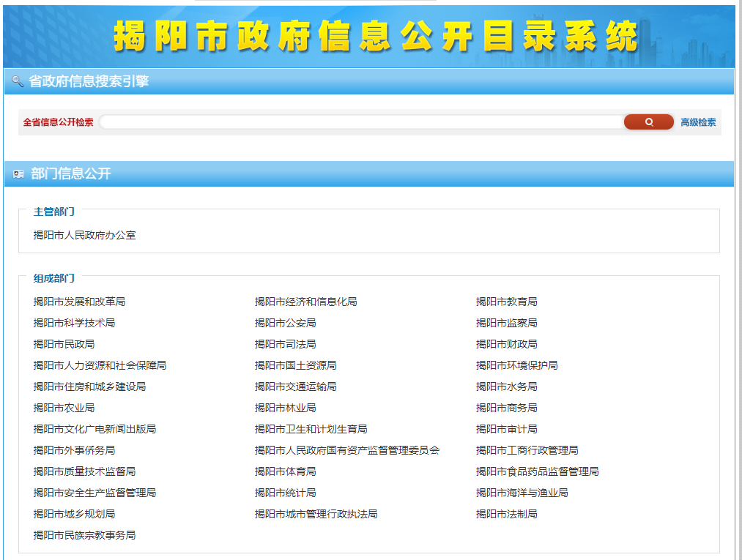Open 揭阳市安全生产监督管理局 link
Image resolution: width=742 pixels, height=560 pixels.
pos(94,493)
